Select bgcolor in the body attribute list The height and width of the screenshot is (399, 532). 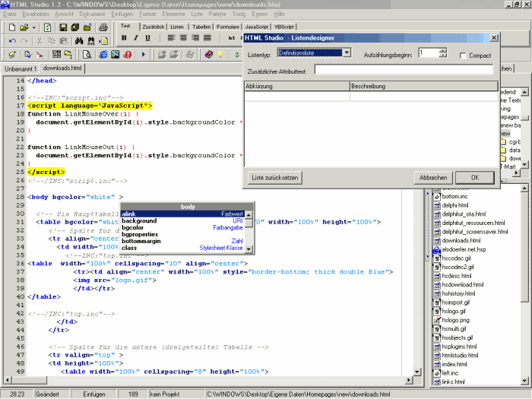pos(182,228)
